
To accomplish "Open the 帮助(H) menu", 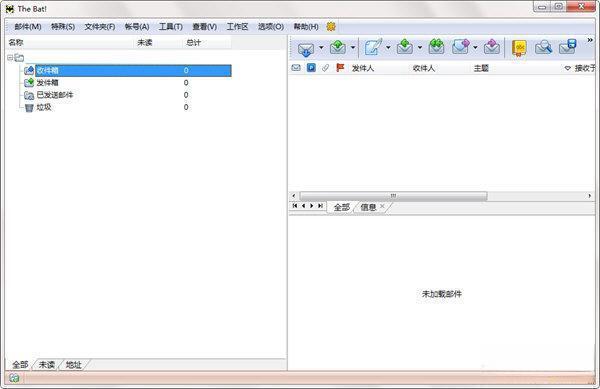I will pyautogui.click(x=306, y=27).
